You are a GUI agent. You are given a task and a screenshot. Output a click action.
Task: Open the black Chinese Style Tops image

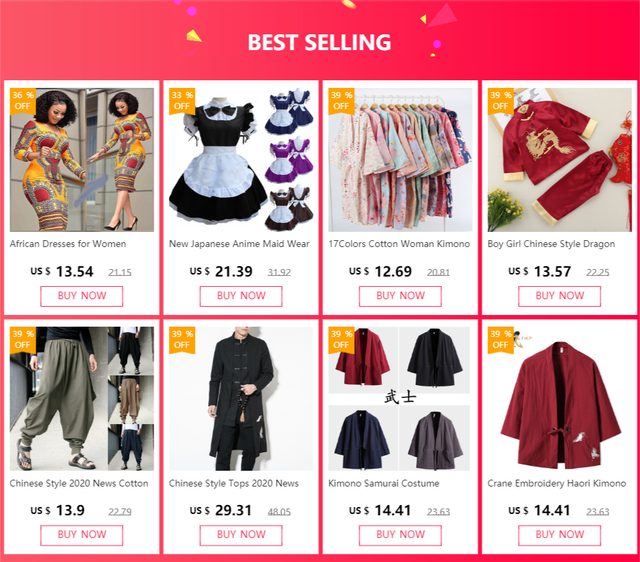point(241,398)
